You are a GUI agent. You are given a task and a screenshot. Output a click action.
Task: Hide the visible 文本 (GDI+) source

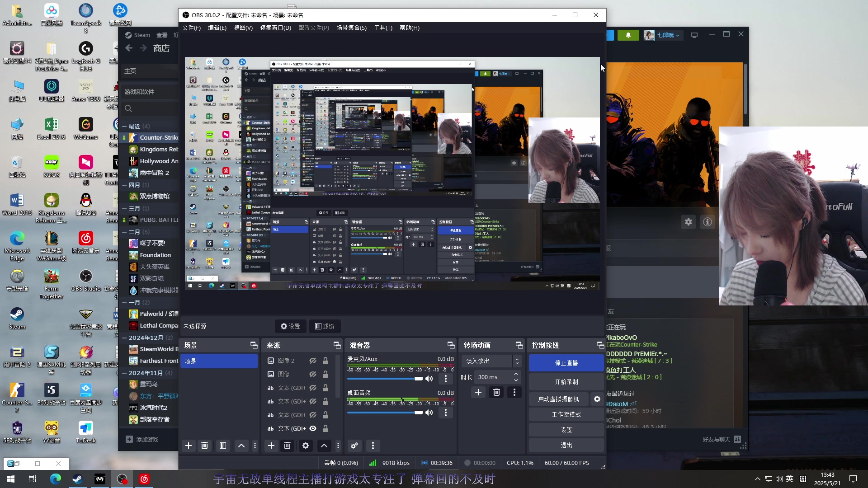[313, 428]
